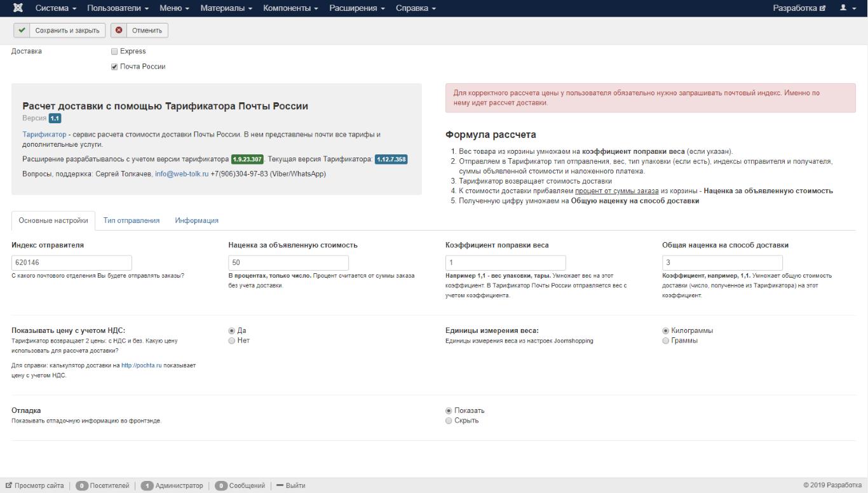This screenshot has height=493, width=868.
Task: Uncheck the Почта России checkbox
Action: coord(114,67)
